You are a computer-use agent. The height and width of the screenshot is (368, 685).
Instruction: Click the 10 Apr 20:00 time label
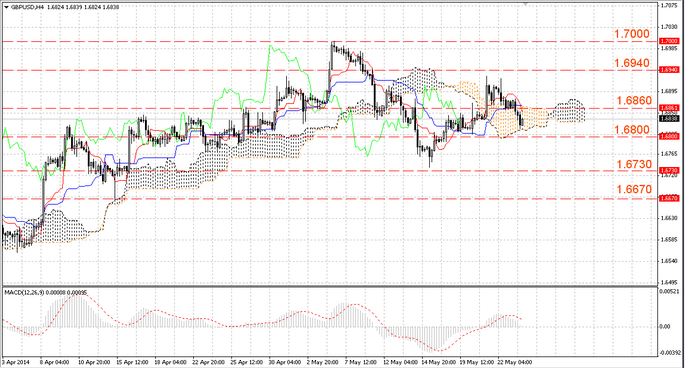(x=94, y=362)
